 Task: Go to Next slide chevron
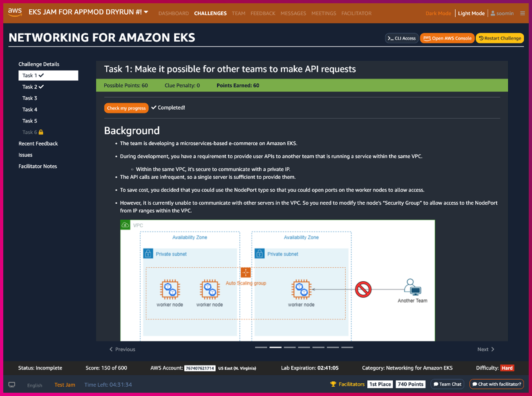coord(492,349)
